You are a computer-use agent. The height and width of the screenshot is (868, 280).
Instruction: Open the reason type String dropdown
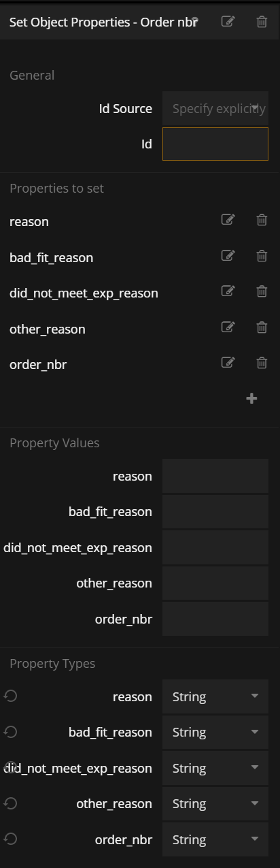coord(215,697)
